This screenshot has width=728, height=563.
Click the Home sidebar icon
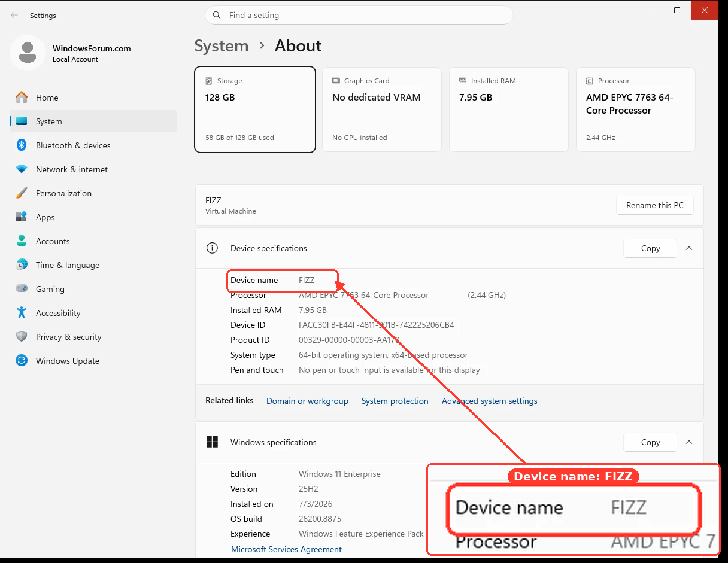pyautogui.click(x=22, y=98)
